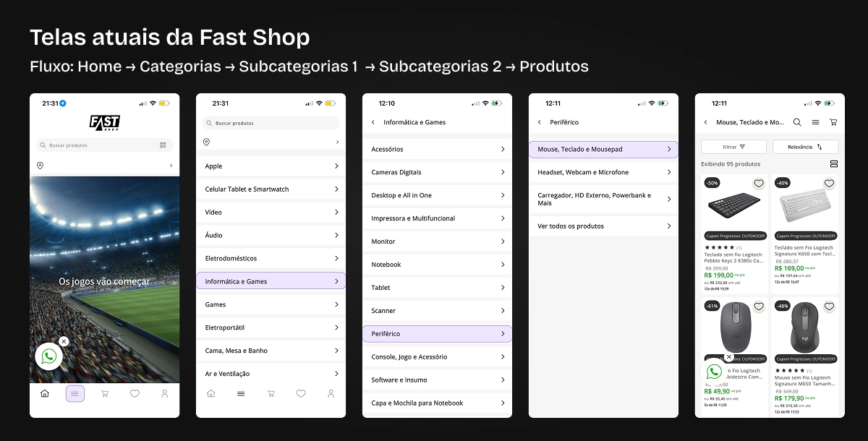The image size is (868, 441).
Task: Open the Software e Insumo row
Action: point(437,380)
